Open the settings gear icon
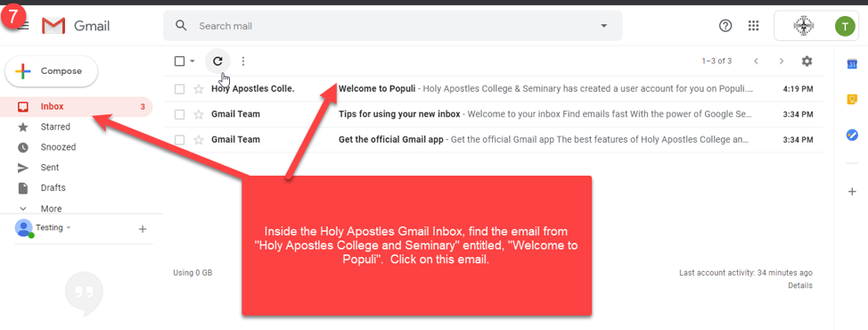Image resolution: width=868 pixels, height=330 pixels. 807,61
